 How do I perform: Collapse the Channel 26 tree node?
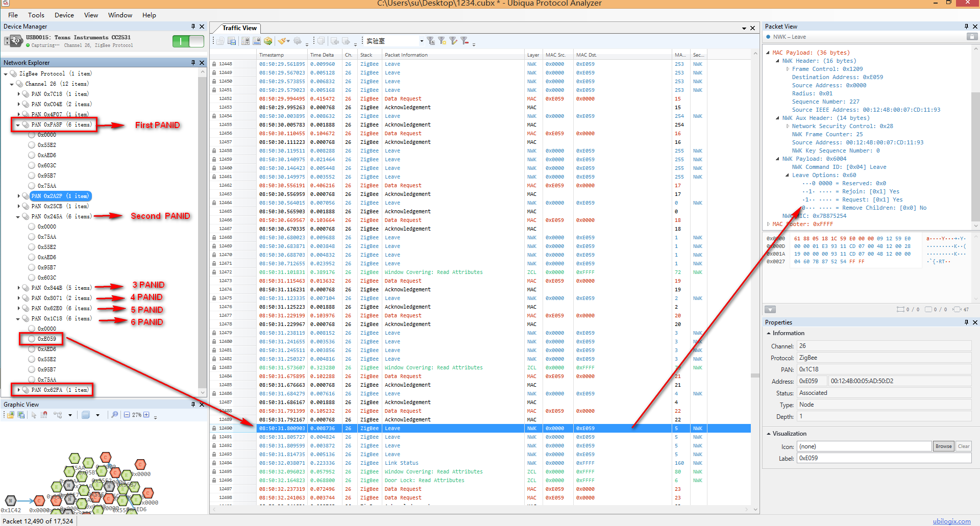point(12,84)
